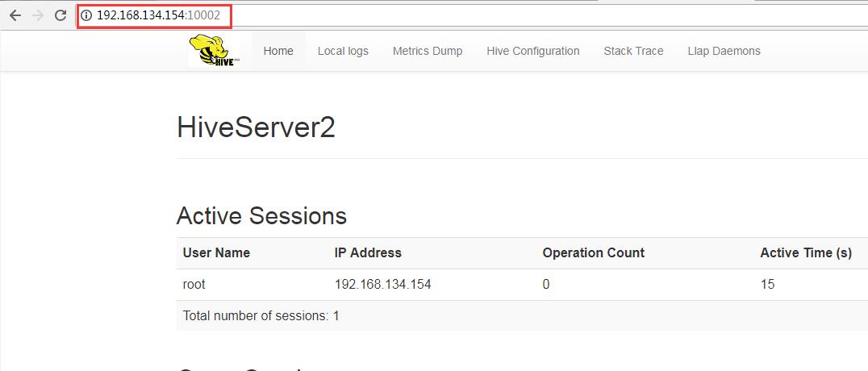This screenshot has width=868, height=371.
Task: Open the Hive Configuration page
Action: point(533,51)
